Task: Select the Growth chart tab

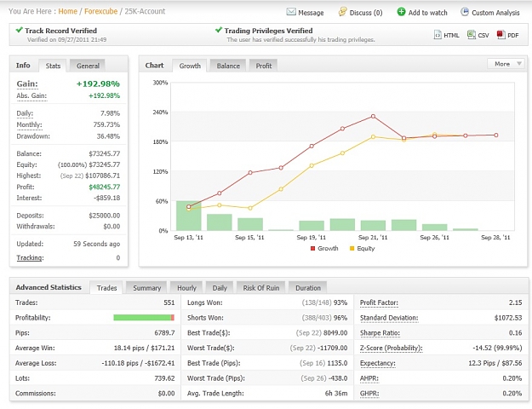Action: pyautogui.click(x=190, y=66)
